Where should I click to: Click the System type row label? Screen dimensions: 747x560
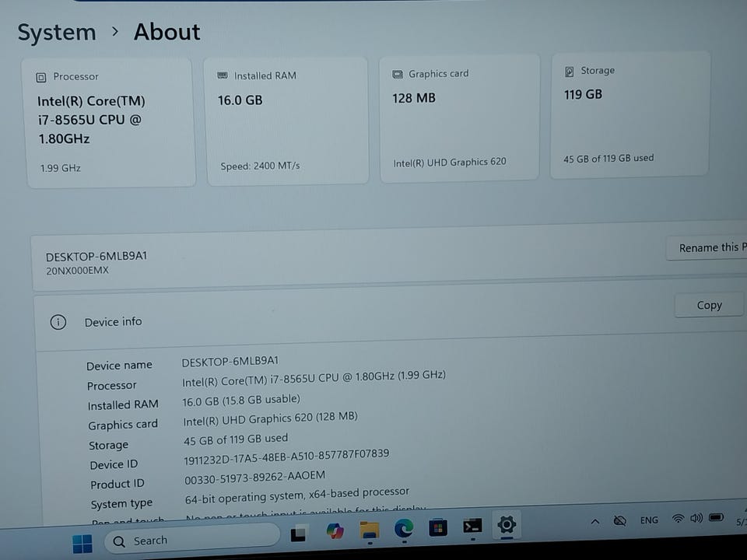[121, 504]
